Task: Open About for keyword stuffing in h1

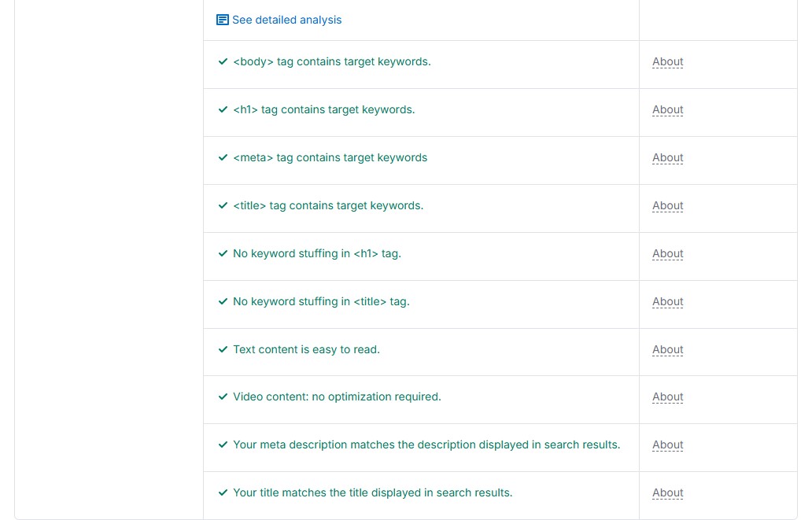Action: (667, 253)
